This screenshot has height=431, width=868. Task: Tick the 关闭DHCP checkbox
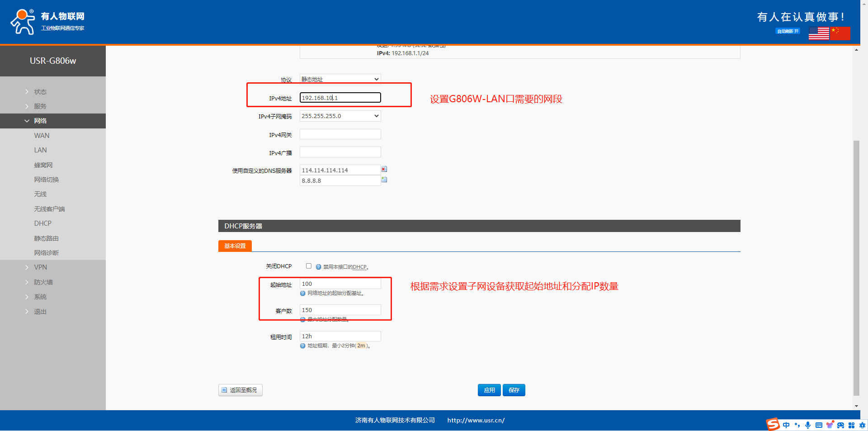pyautogui.click(x=309, y=266)
